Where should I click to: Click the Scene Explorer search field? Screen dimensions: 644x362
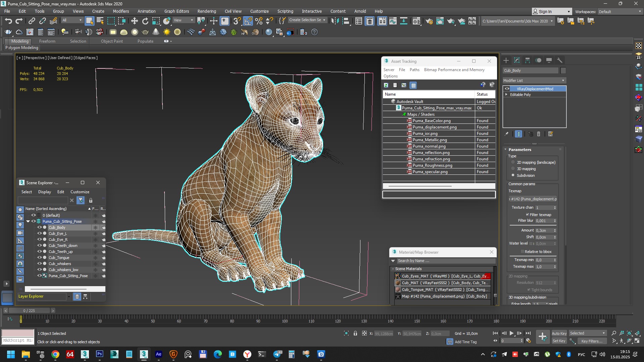coord(43,200)
